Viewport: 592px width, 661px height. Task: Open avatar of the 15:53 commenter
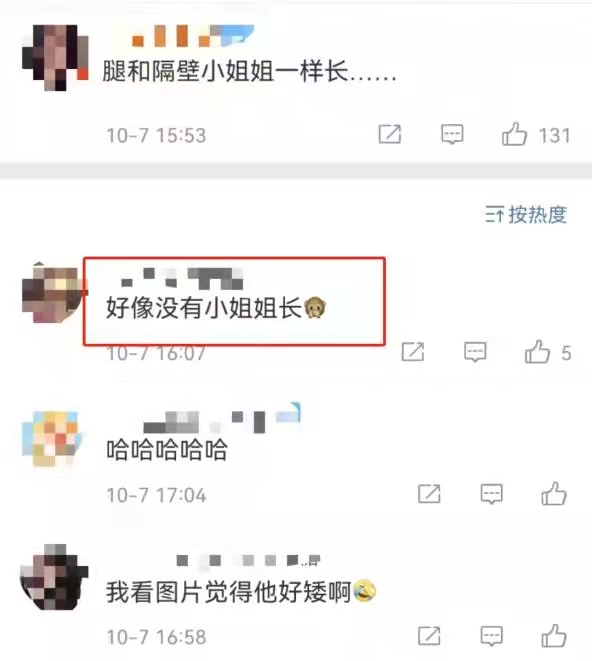coord(55,58)
